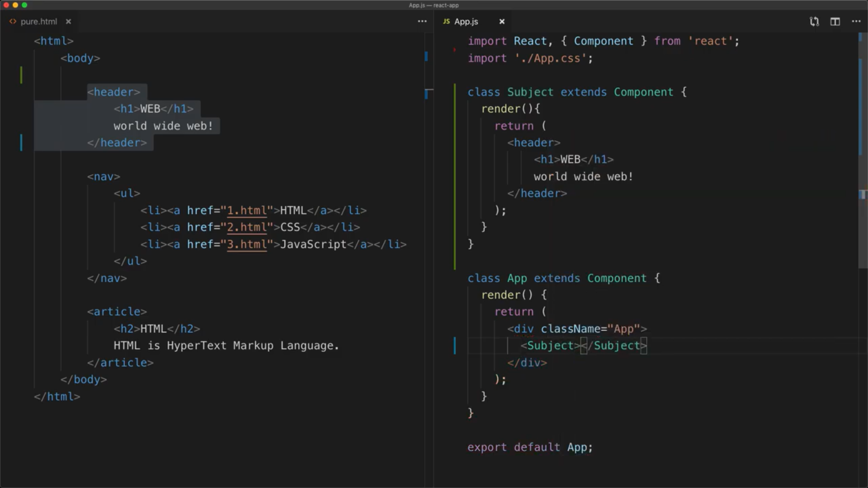Switch to the pure.html tab

[x=38, y=22]
